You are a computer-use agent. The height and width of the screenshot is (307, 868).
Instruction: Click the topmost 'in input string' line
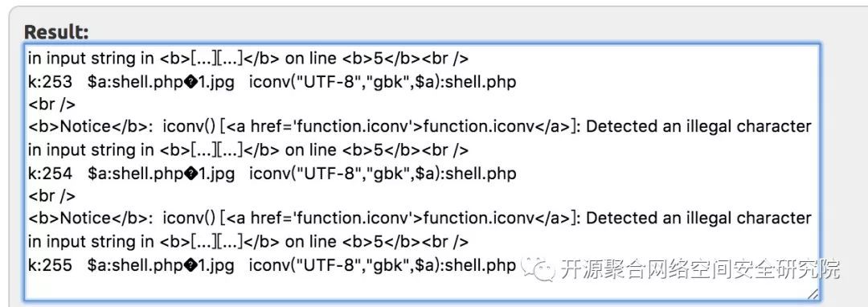pos(248,58)
